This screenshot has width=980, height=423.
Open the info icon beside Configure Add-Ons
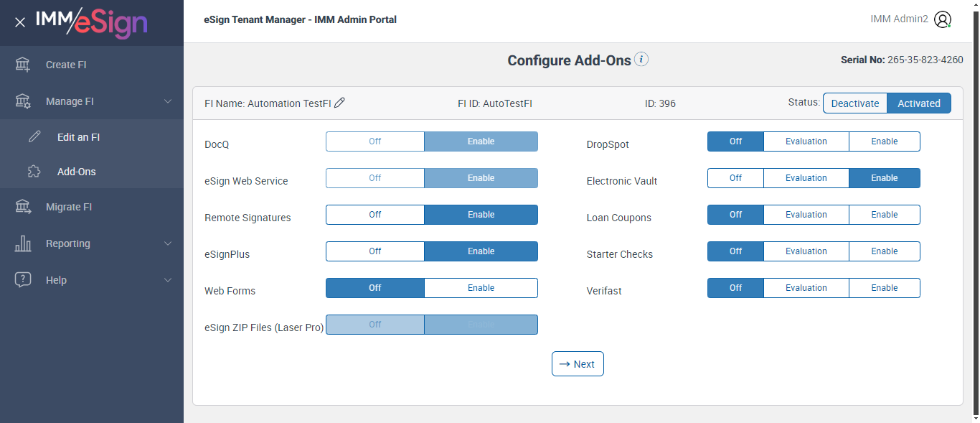pos(641,60)
